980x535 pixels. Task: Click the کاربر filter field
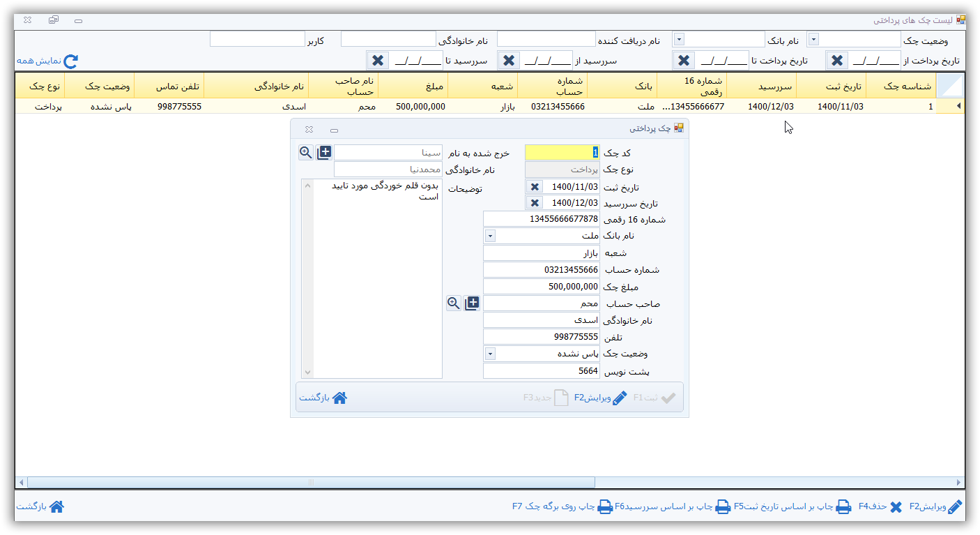(x=257, y=39)
